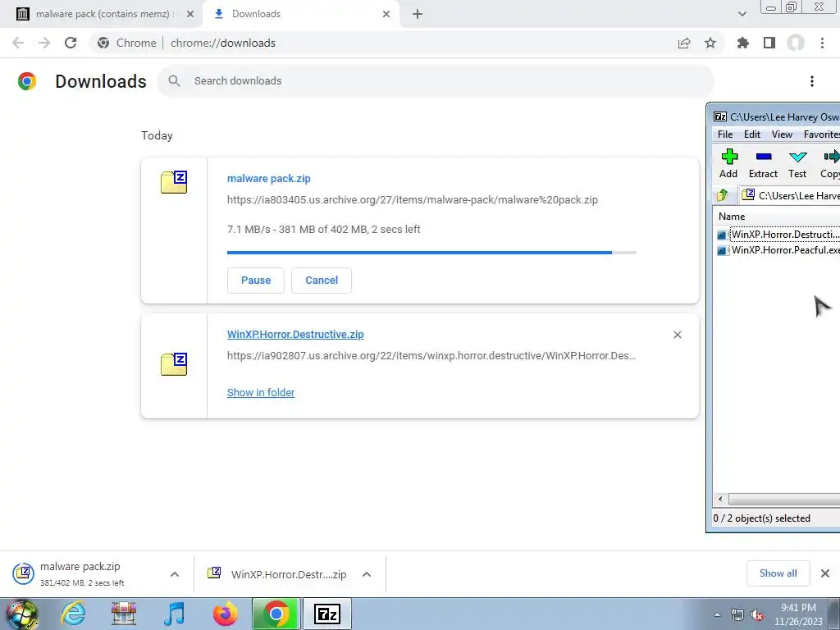Click Show all downloads button
This screenshot has height=630, width=840.
(x=778, y=573)
